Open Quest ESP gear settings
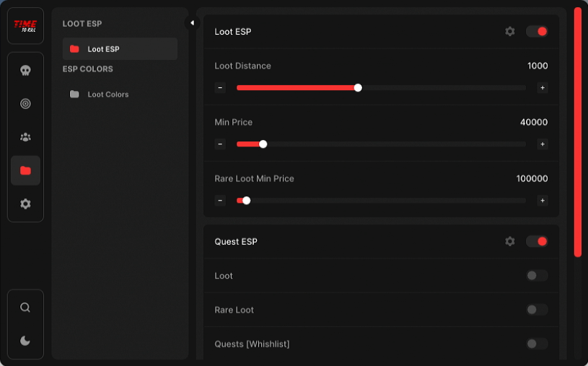The image size is (588, 366). click(510, 241)
